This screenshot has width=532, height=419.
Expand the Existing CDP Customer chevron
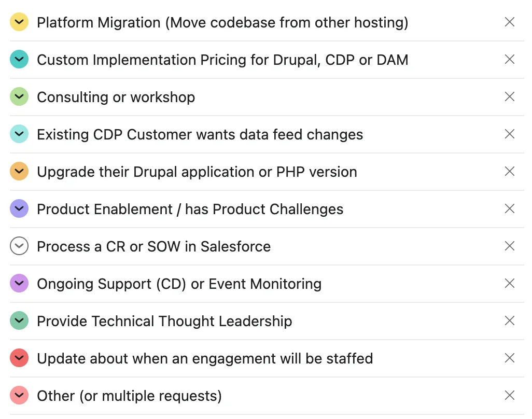coord(19,134)
